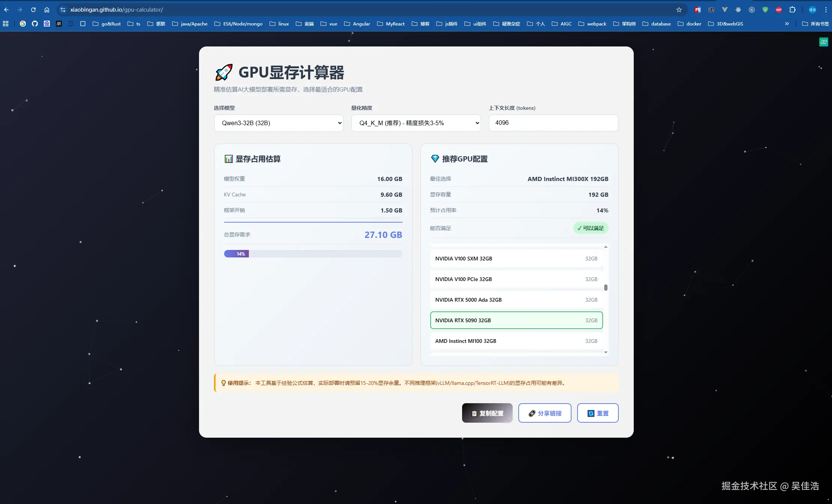Expand hidden bookmarks with double chevron
Screen dimensions: 832x504
coord(787,24)
